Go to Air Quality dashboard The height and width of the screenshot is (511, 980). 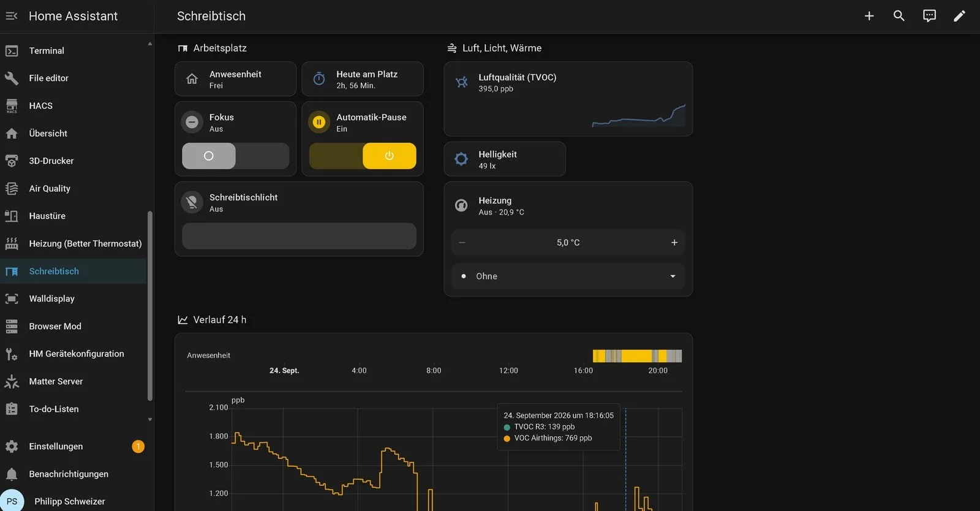[x=73, y=189]
